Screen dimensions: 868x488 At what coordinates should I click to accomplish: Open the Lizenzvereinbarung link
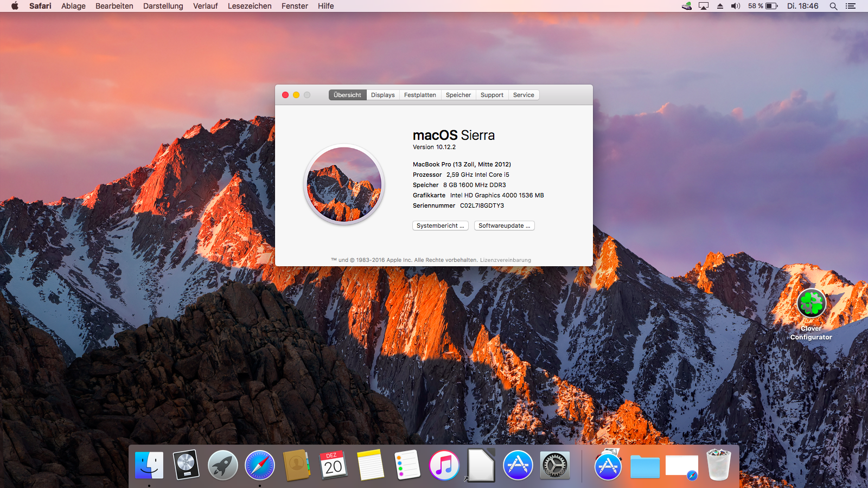(506, 260)
